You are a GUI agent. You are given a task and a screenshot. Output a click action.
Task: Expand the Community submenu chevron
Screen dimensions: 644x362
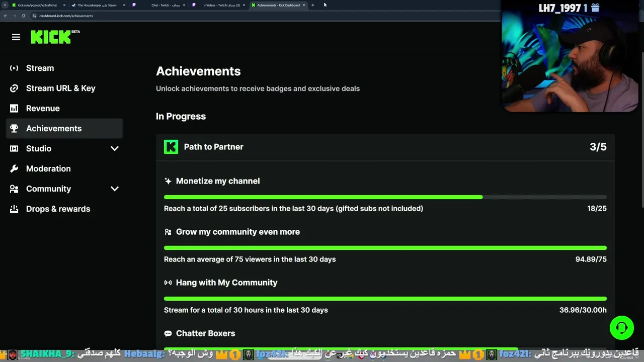[115, 189]
